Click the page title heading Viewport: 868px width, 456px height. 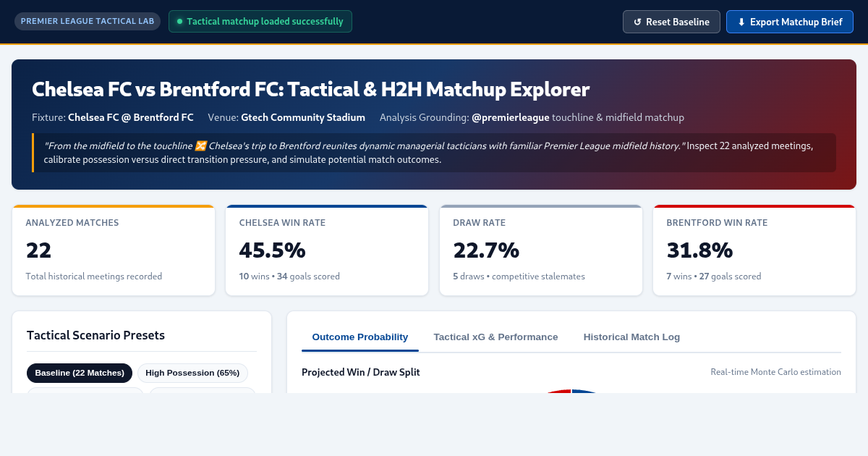(x=311, y=90)
